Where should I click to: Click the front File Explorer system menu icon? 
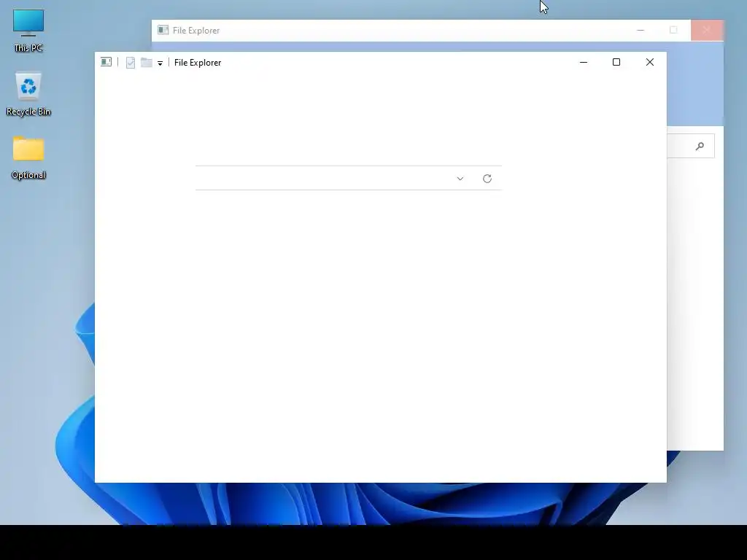(107, 62)
